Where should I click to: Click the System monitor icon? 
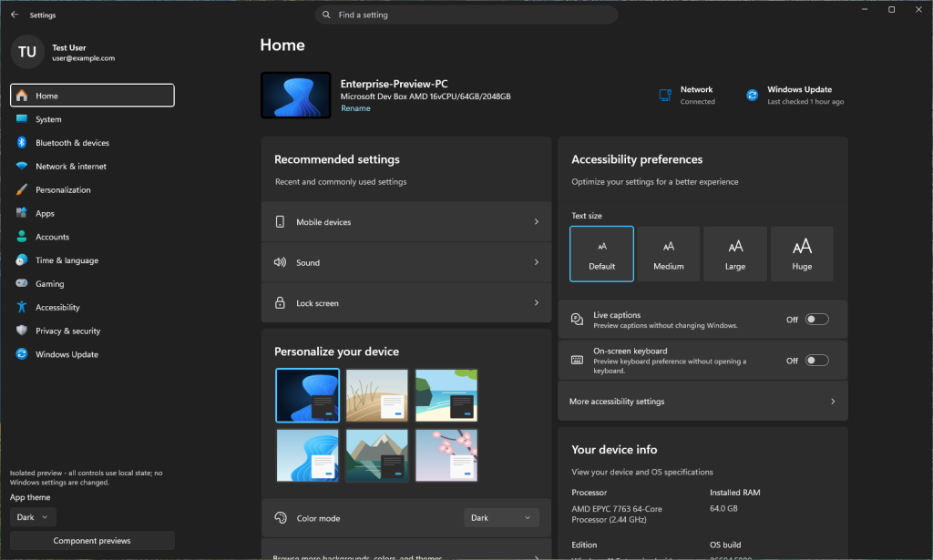[22, 119]
